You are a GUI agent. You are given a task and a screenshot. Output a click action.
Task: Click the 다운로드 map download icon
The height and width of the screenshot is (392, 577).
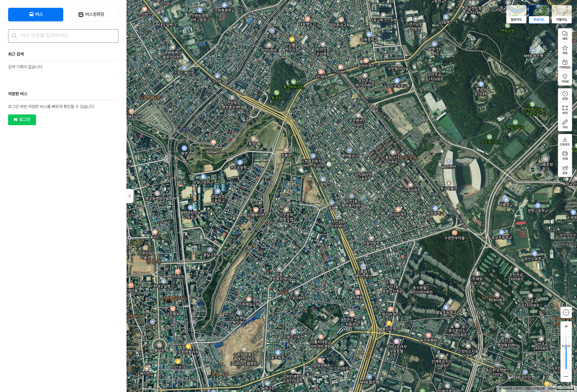[565, 141]
